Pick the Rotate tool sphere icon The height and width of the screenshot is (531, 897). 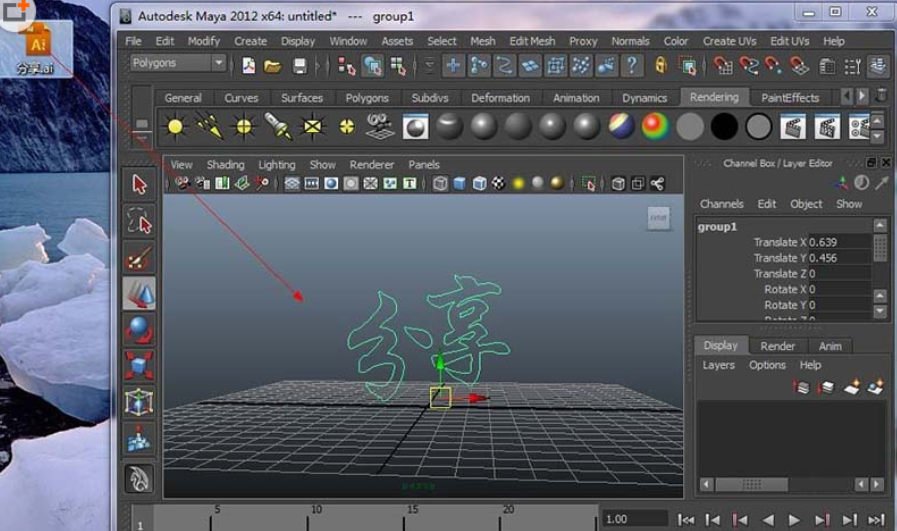click(139, 330)
